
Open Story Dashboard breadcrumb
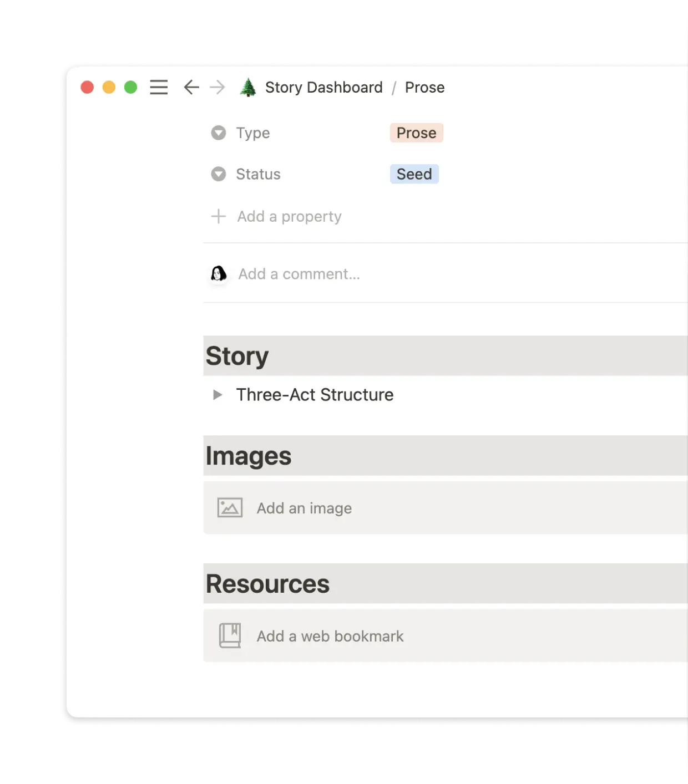[323, 88]
